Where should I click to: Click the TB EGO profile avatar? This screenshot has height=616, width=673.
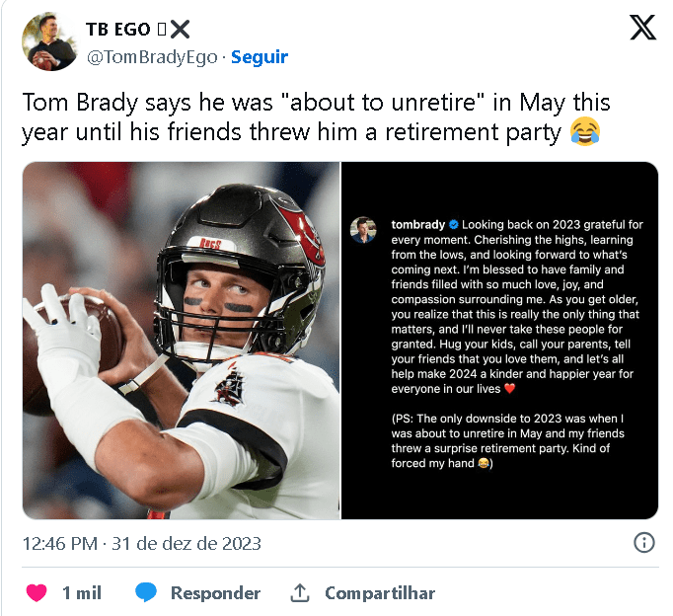[x=49, y=41]
